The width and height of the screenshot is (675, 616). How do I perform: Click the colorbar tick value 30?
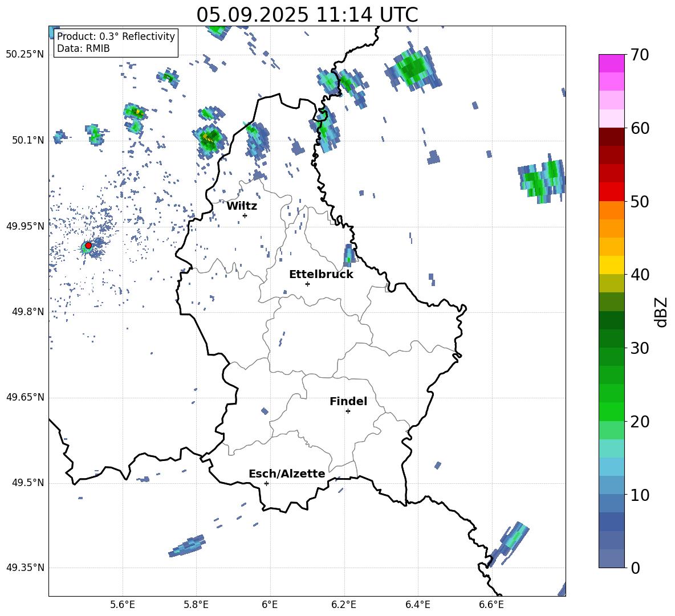point(640,348)
